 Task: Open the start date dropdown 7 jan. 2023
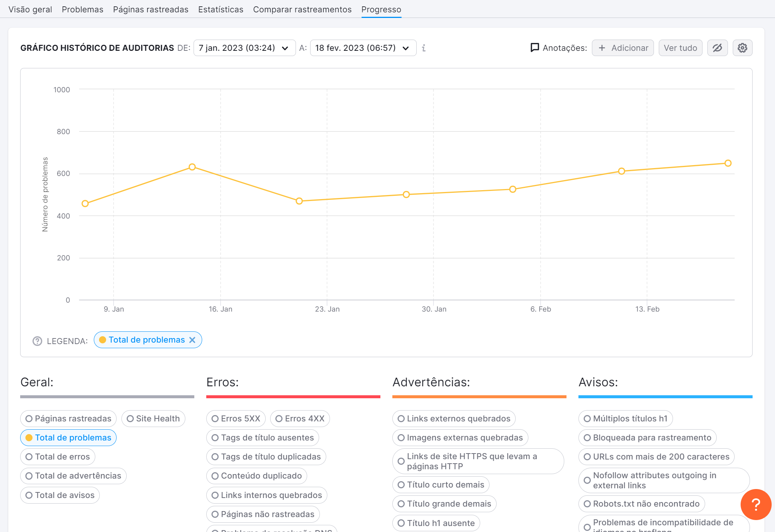coord(244,48)
